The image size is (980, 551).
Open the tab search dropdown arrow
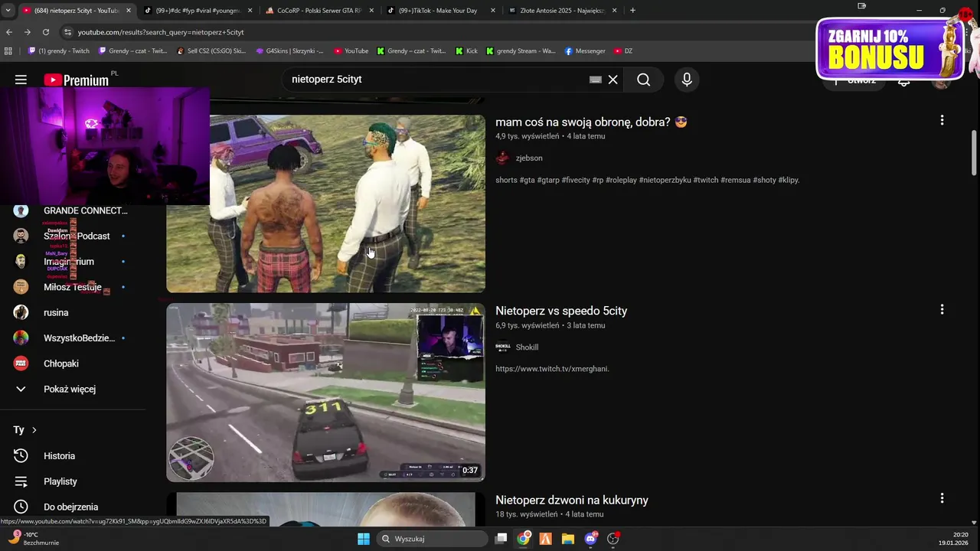tap(8, 11)
